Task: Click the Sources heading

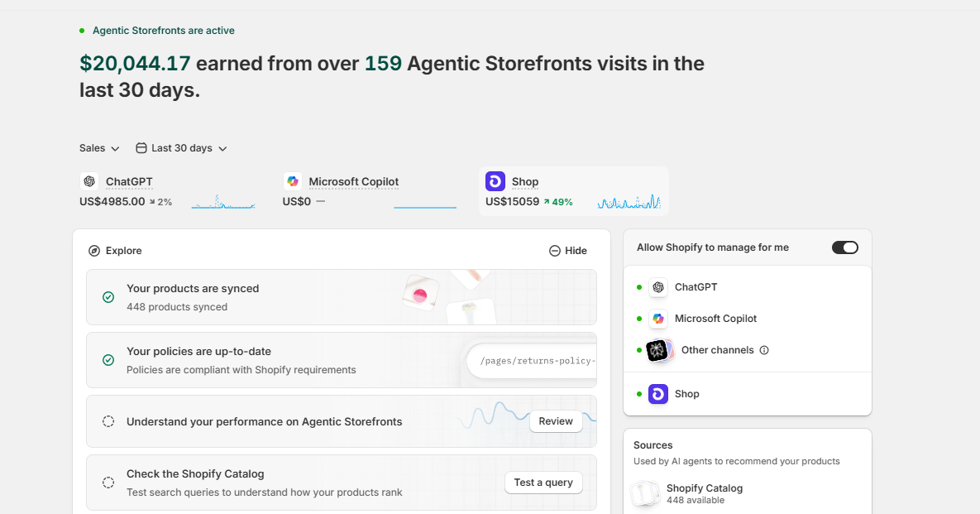Action: (x=653, y=445)
